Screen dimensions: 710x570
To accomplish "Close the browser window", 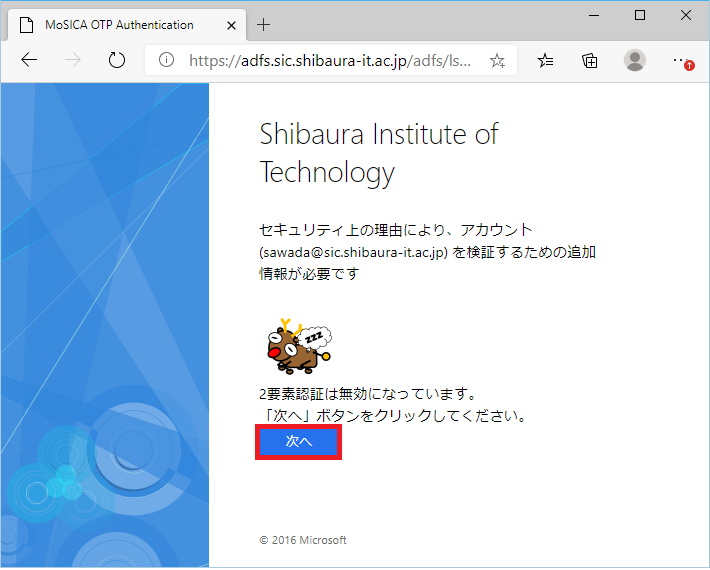I will click(x=686, y=15).
